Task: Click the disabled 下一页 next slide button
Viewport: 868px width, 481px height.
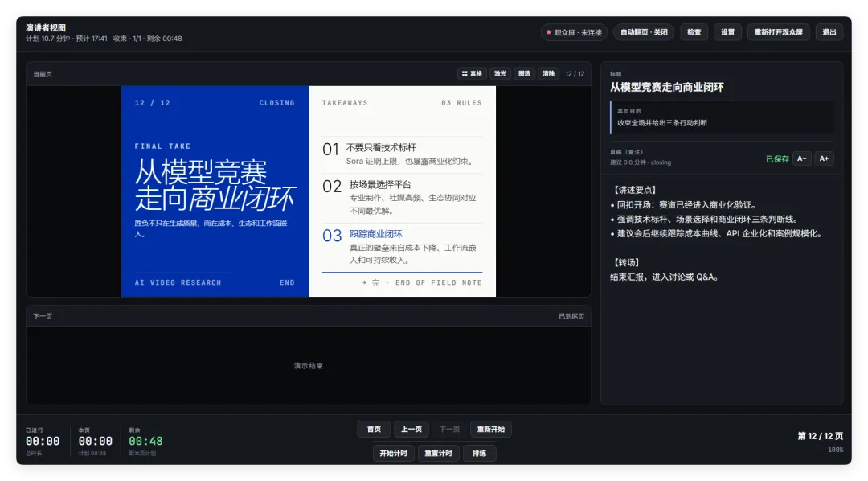Action: (x=449, y=430)
